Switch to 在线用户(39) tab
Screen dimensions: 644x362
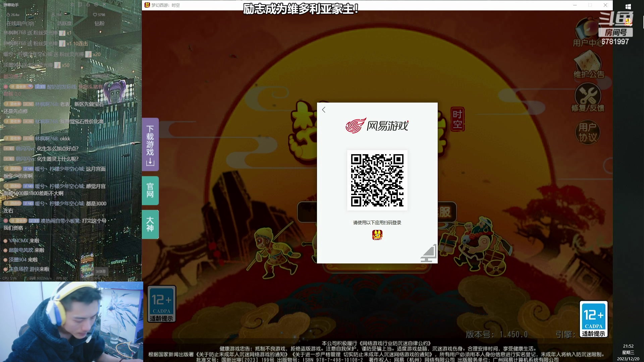pyautogui.click(x=20, y=23)
